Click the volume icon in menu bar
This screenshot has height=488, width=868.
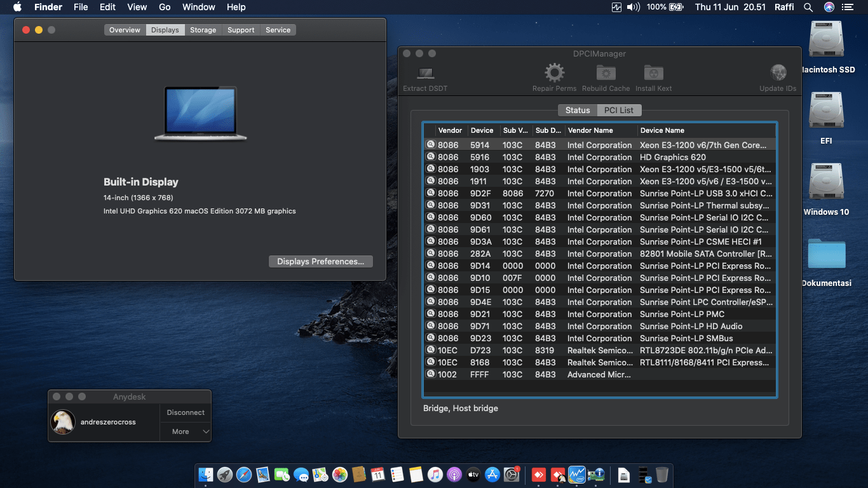[x=634, y=7]
